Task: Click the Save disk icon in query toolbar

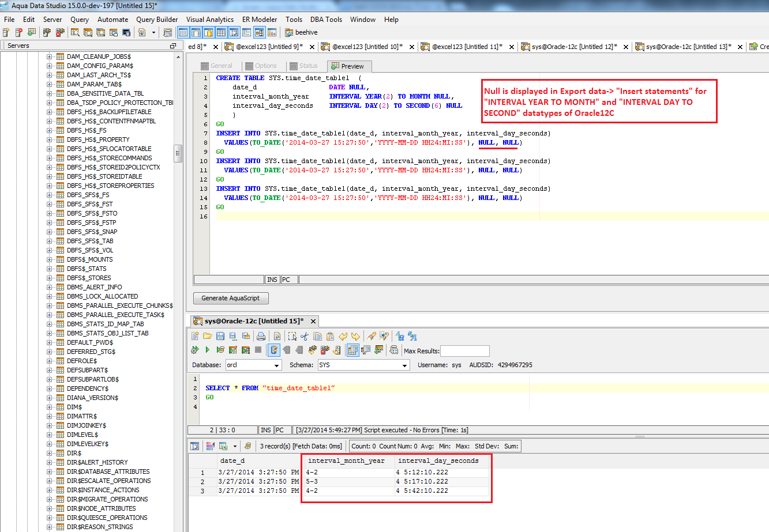Action: click(x=220, y=336)
